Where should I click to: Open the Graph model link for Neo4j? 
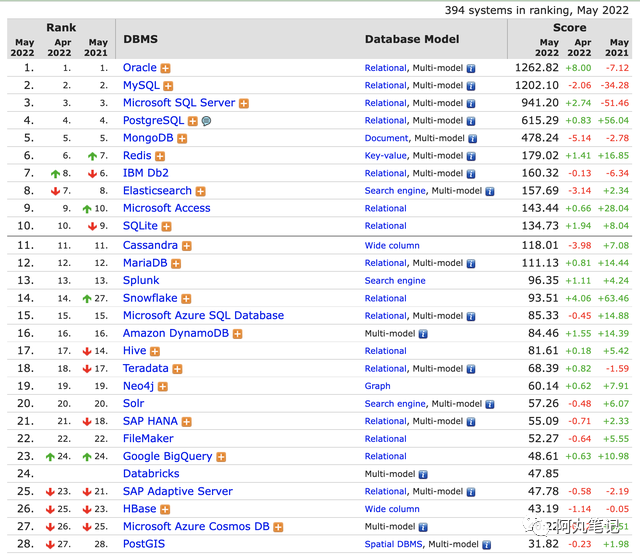(x=377, y=386)
